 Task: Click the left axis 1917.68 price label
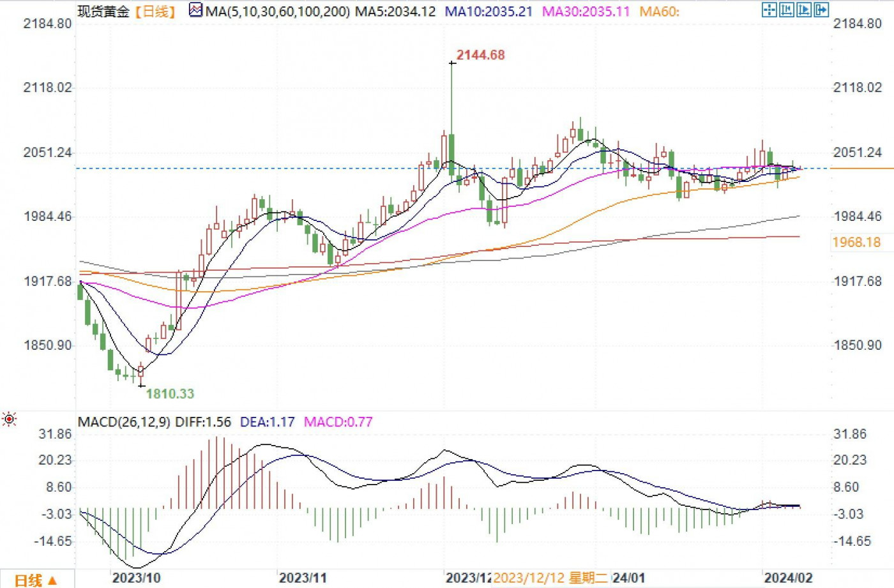pos(48,282)
